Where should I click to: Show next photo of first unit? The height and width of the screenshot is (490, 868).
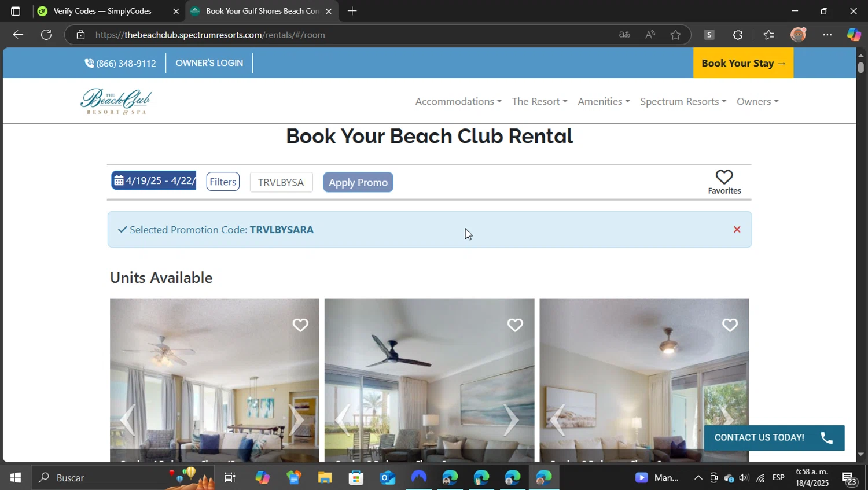(296, 420)
